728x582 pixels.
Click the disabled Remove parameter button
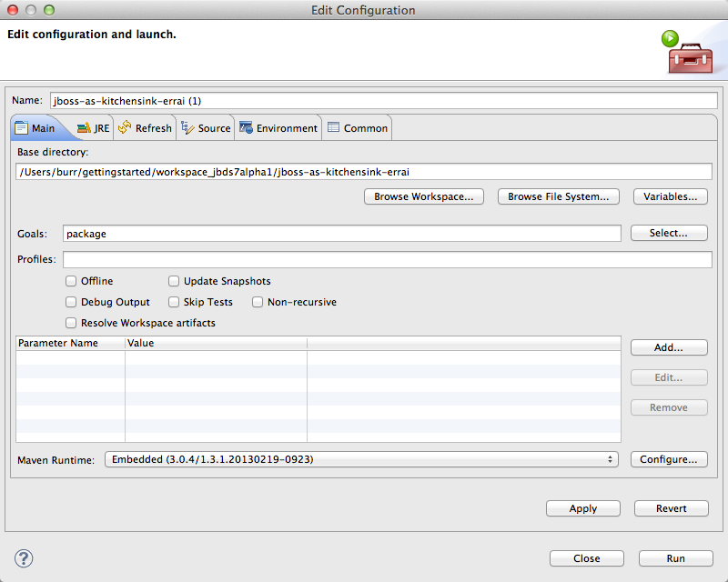pyautogui.click(x=669, y=408)
